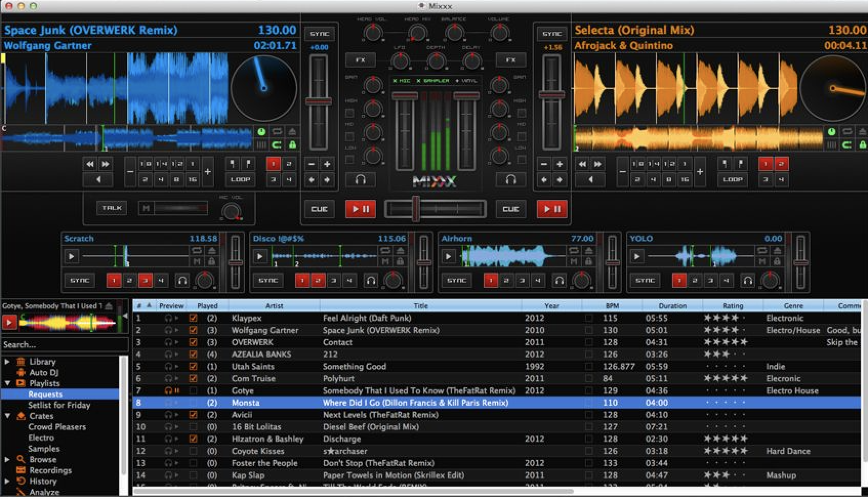The height and width of the screenshot is (500, 868).
Task: Toggle the MIC section display
Action: click(402, 81)
